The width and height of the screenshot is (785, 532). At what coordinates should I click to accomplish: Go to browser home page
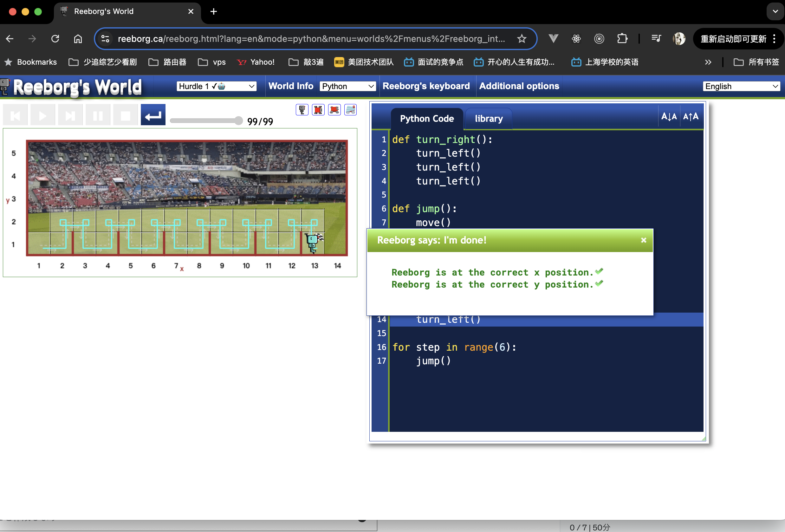click(x=78, y=39)
